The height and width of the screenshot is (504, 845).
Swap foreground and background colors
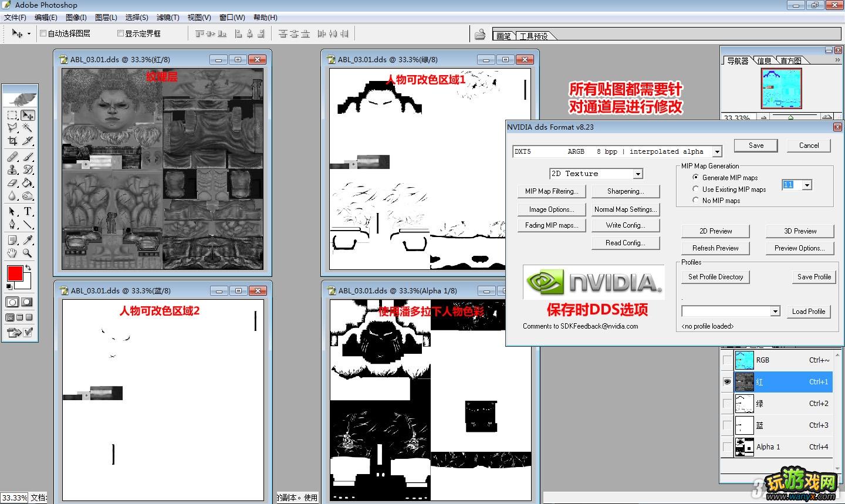[28, 268]
